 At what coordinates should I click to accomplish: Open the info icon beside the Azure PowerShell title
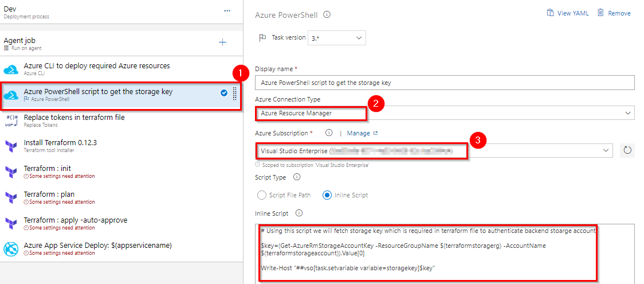(x=327, y=15)
